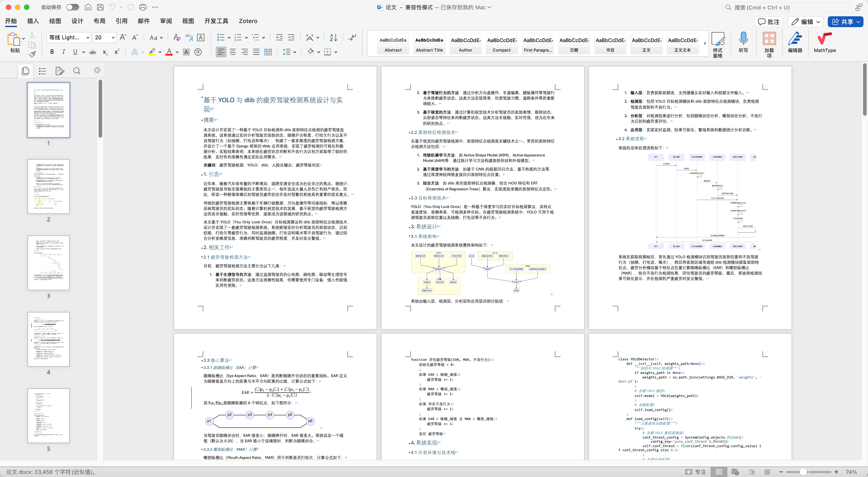
Task: Center align the paragraph text
Action: click(233, 52)
